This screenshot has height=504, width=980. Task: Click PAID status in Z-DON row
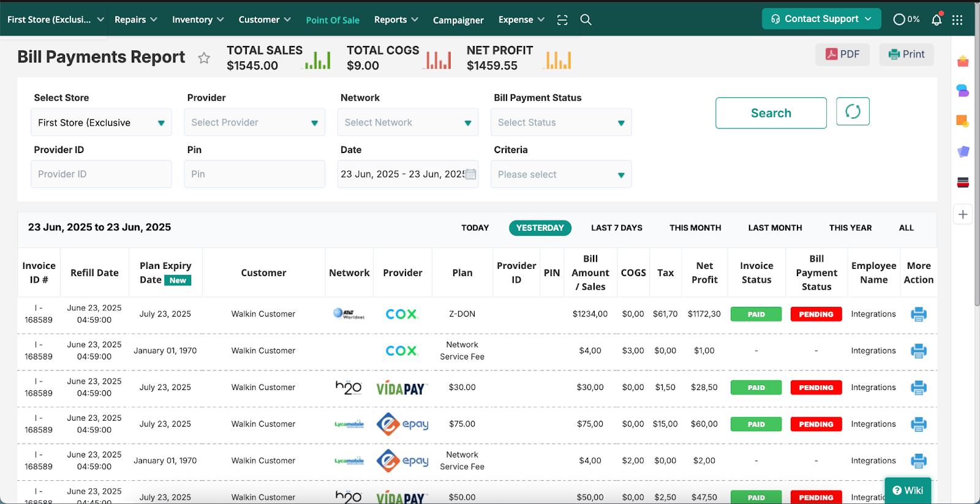point(756,314)
